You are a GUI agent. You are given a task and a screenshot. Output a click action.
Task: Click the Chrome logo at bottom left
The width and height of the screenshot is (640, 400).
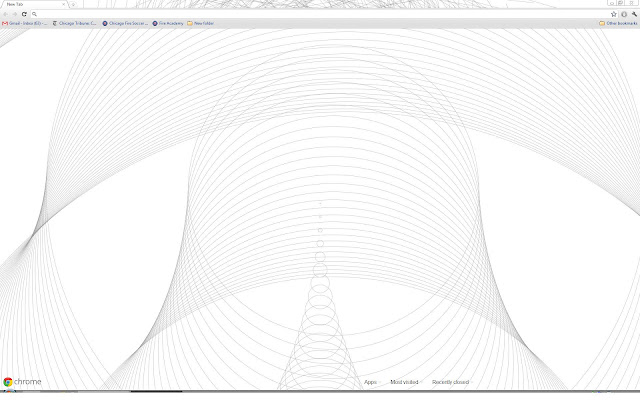click(22, 382)
